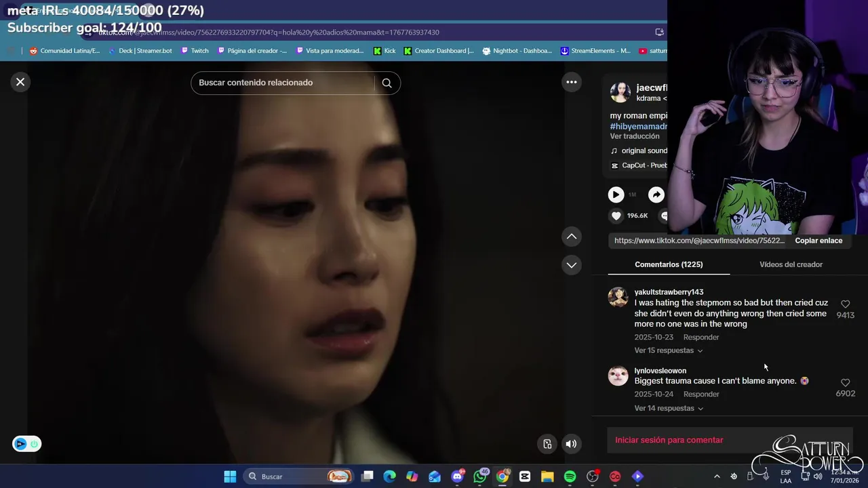Open Discord from taskbar
The height and width of the screenshot is (488, 868).
pyautogui.click(x=458, y=476)
